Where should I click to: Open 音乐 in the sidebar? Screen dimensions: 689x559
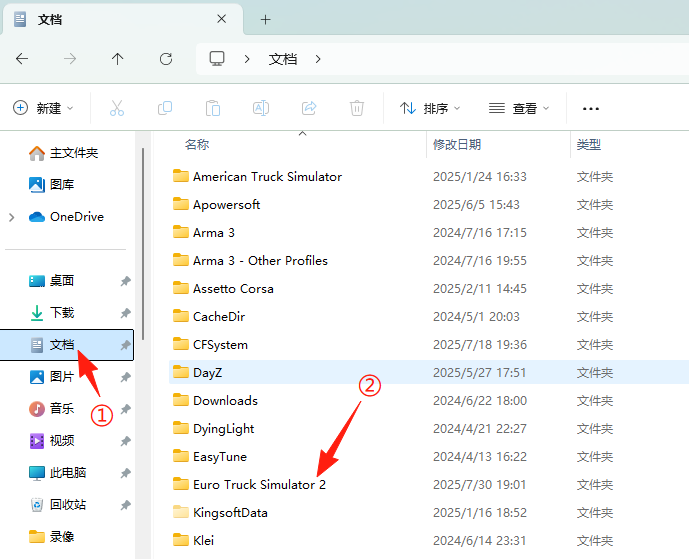coord(51,409)
